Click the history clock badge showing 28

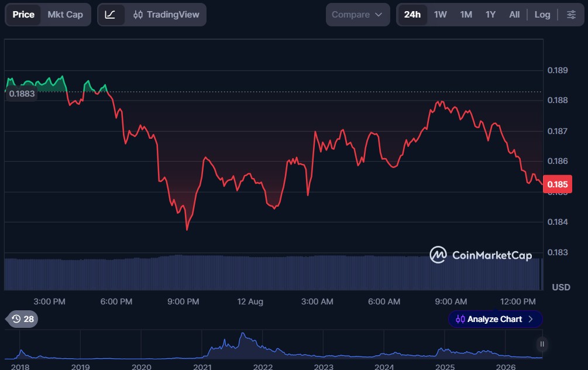23,319
